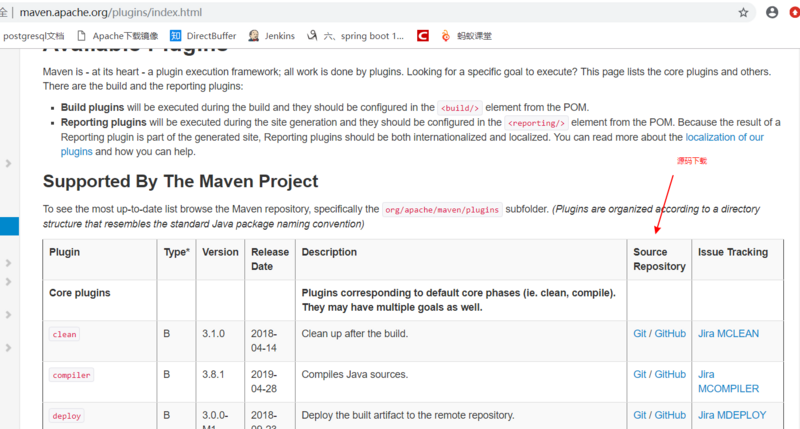The width and height of the screenshot is (800, 429).
Task: Expand the third sidebar chevron
Action: (x=8, y=282)
